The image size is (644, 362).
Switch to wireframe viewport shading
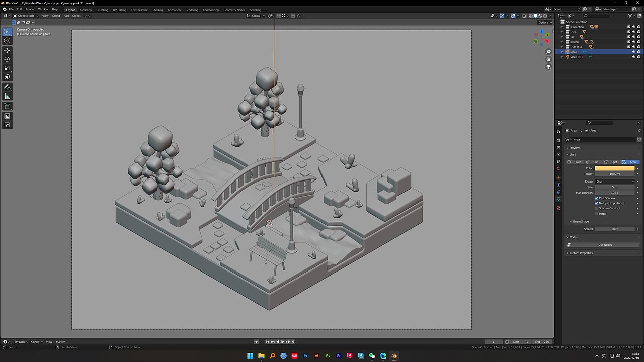[x=530, y=16]
